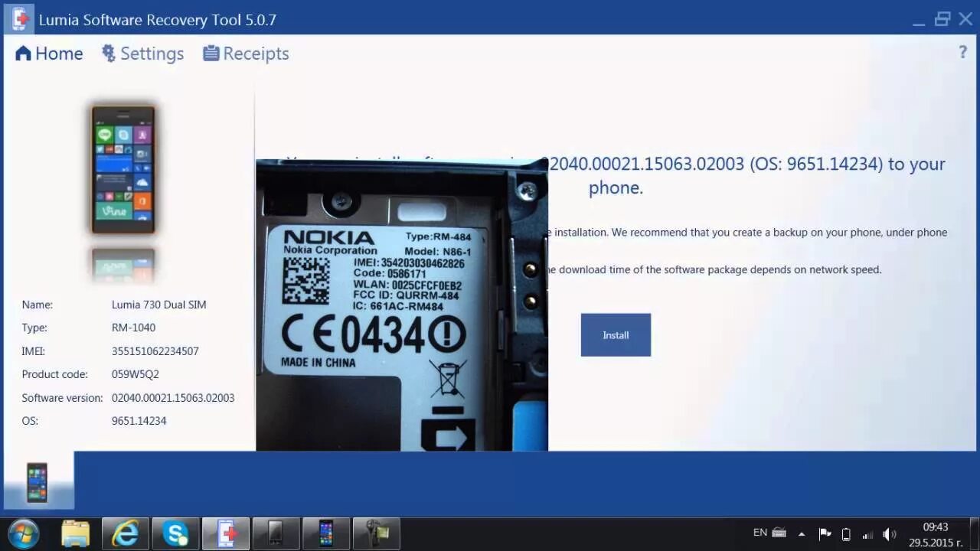The width and height of the screenshot is (980, 551).
Task: Click the network signal indicator
Action: [867, 534]
